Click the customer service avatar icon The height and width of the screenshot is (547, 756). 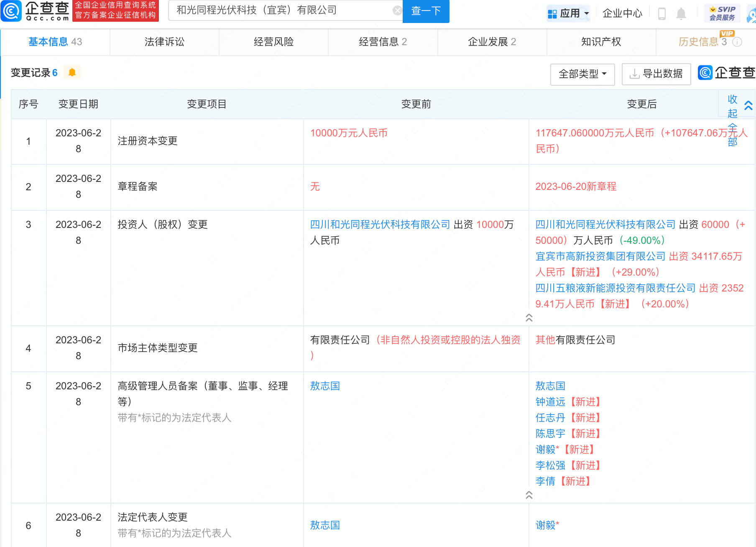point(751,15)
